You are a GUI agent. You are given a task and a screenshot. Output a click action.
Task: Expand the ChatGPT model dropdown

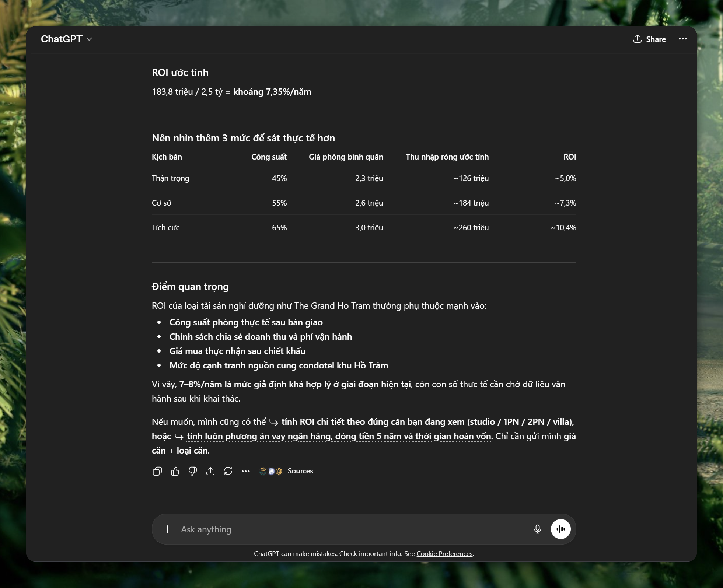66,39
